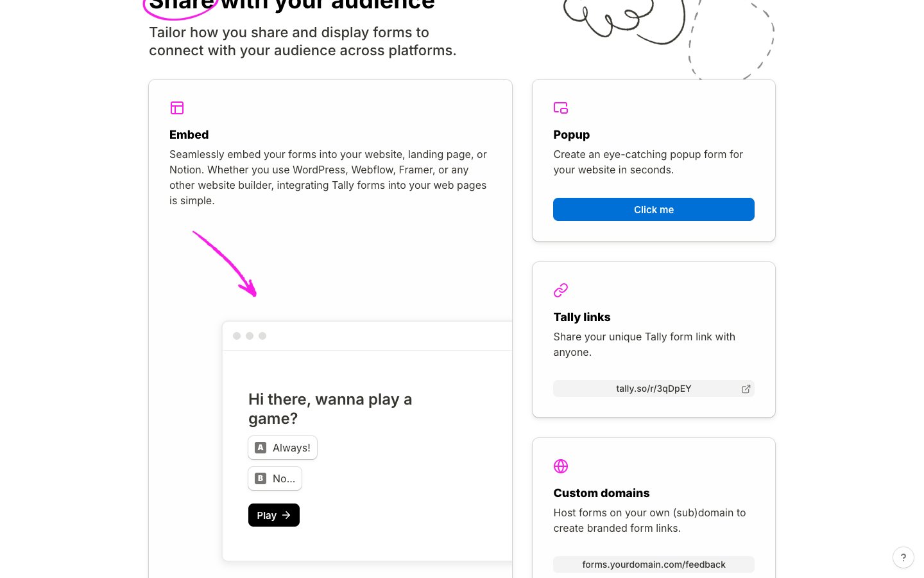Open the help question mark button
This screenshot has width=924, height=578.
click(903, 557)
